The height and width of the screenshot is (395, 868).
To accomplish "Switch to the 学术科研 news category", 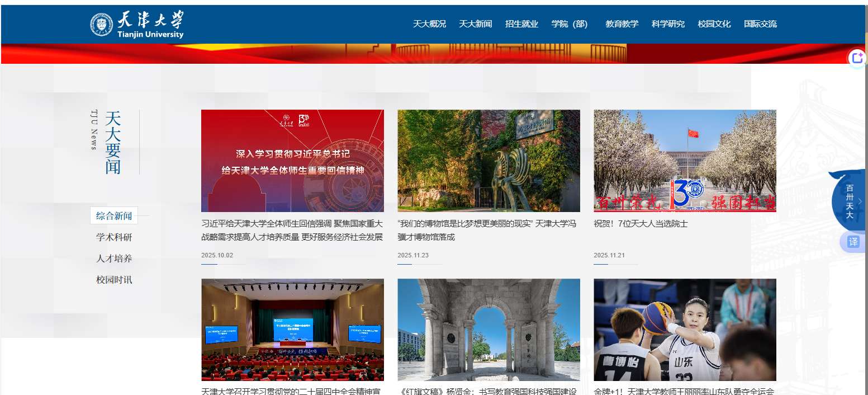I will tap(114, 237).
